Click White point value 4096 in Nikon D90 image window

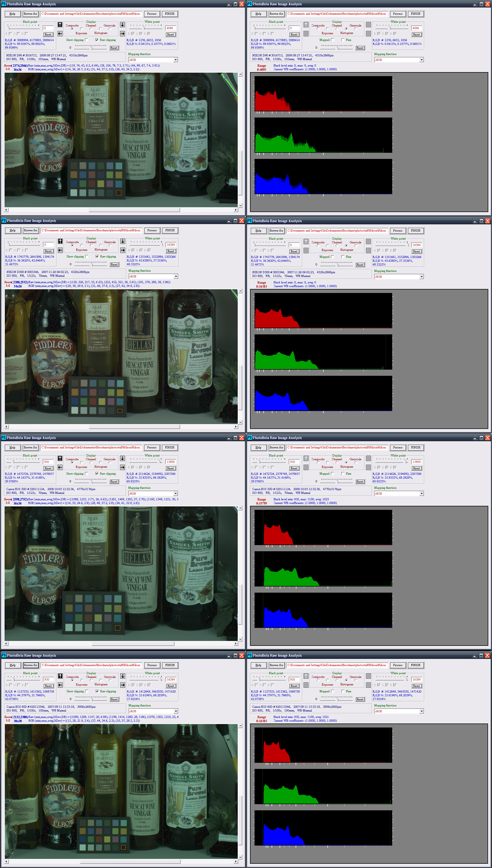[171, 28]
